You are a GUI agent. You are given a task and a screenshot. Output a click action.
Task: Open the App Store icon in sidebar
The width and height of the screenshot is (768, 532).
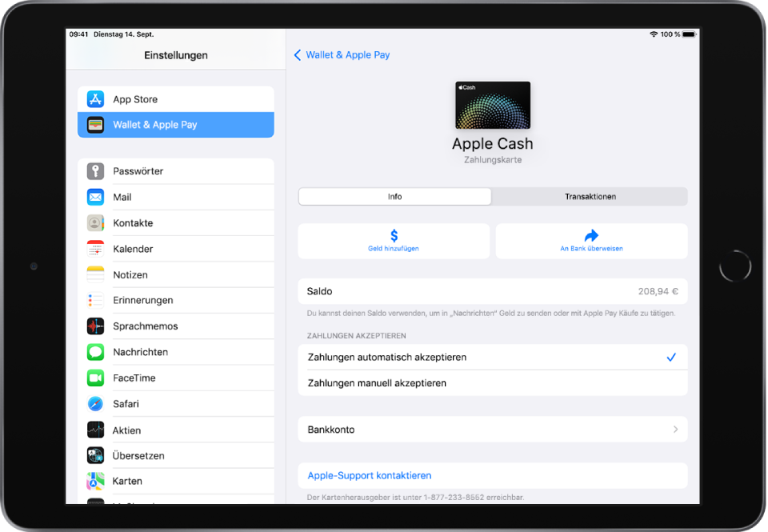[x=95, y=99]
